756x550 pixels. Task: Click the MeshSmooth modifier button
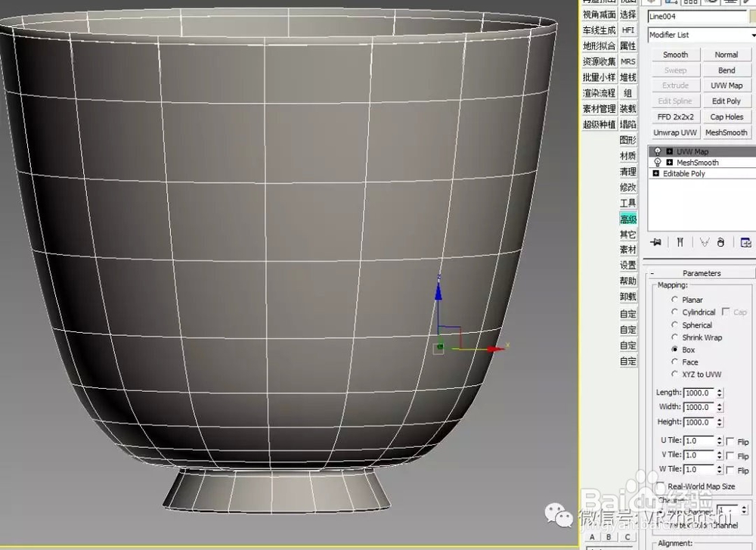(727, 132)
